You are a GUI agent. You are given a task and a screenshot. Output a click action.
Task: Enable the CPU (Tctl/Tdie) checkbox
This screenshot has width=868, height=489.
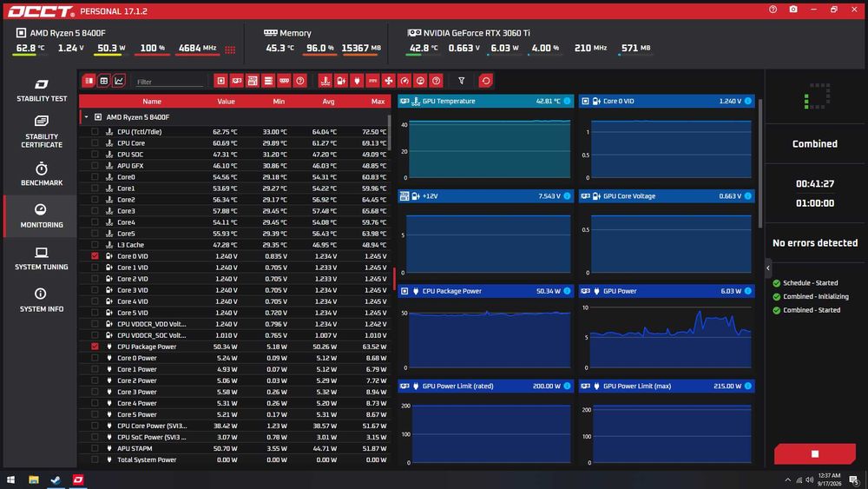(x=95, y=132)
